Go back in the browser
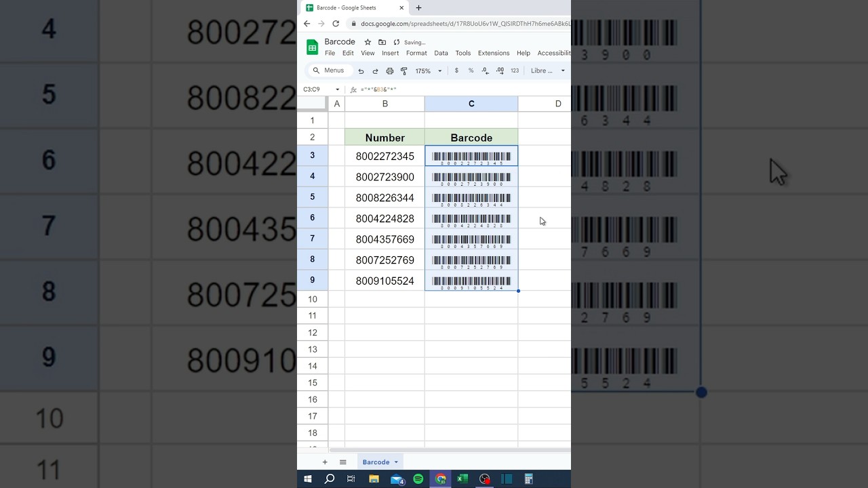The width and height of the screenshot is (868, 488). 307,24
